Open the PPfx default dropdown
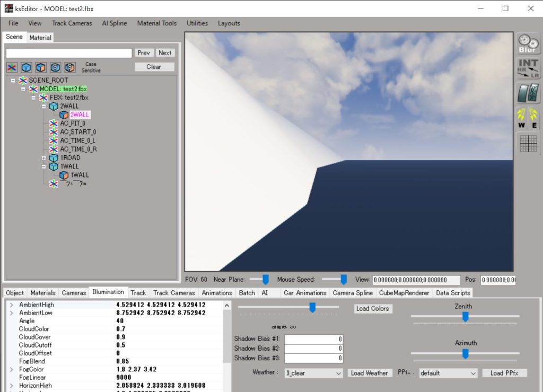This screenshot has height=392, width=543. click(x=448, y=373)
